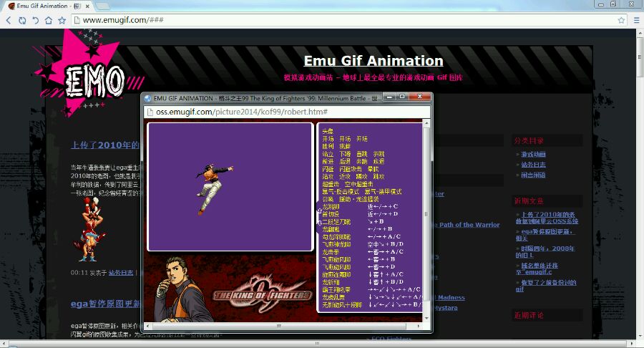Select the 头像 entry in the move list
The width and height of the screenshot is (644, 348).
[x=327, y=132]
